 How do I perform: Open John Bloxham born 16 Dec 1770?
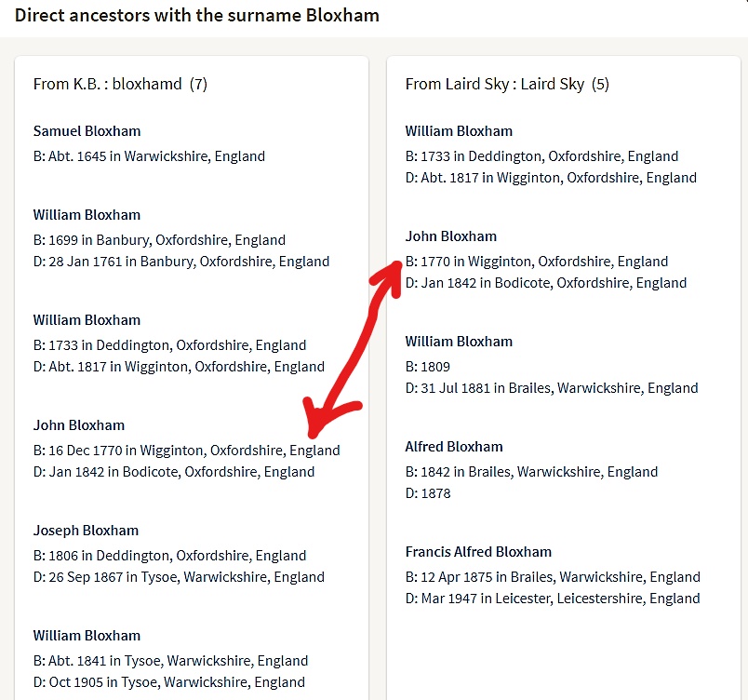coord(79,425)
